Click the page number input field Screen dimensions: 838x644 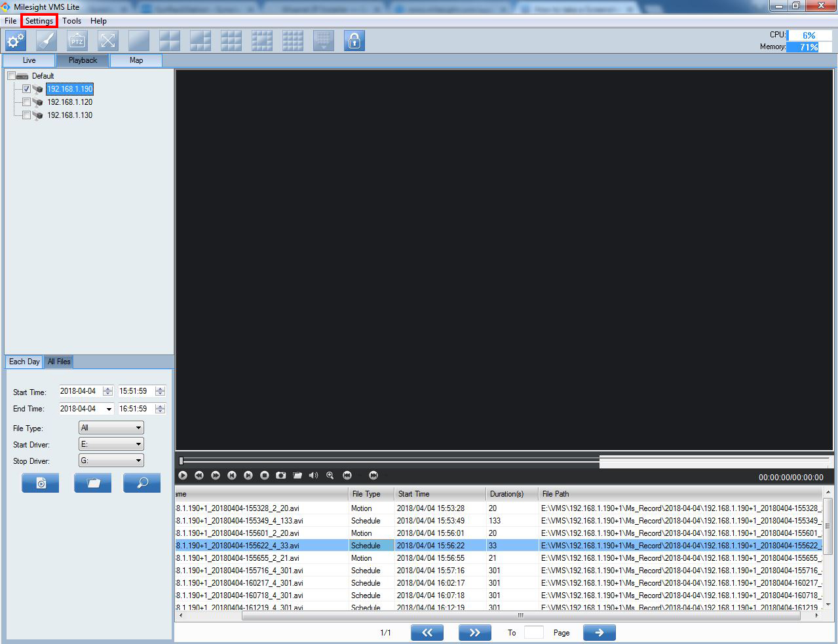point(533,632)
